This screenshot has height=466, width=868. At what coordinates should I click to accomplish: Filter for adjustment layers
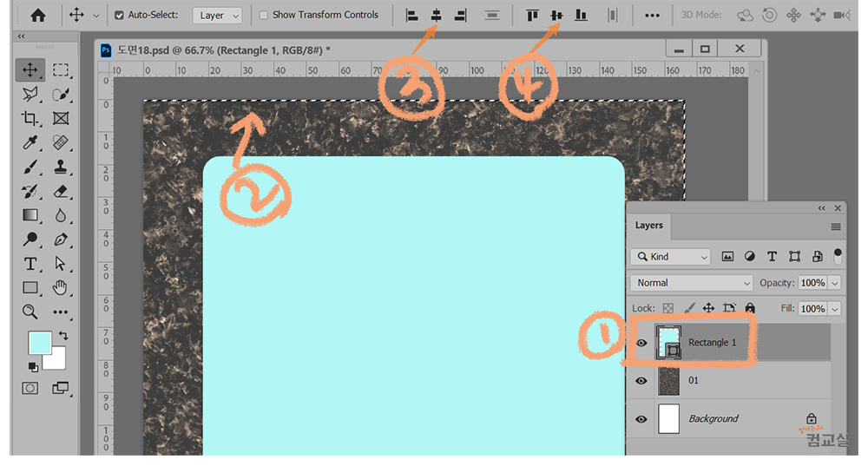(x=750, y=256)
